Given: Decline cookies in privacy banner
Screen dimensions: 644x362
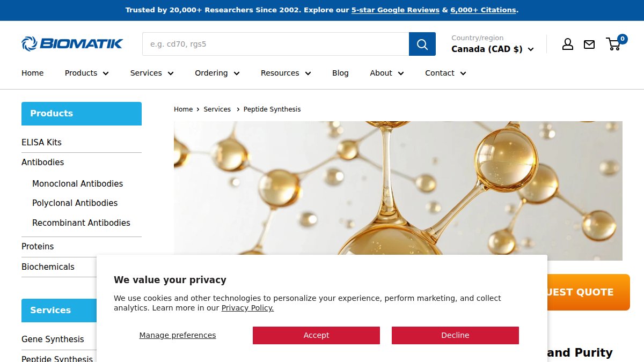Looking at the screenshot, I should (455, 335).
